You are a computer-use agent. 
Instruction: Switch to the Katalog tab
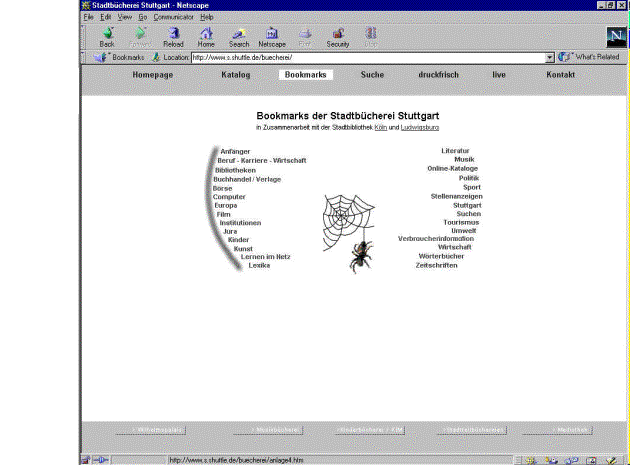coord(236,75)
